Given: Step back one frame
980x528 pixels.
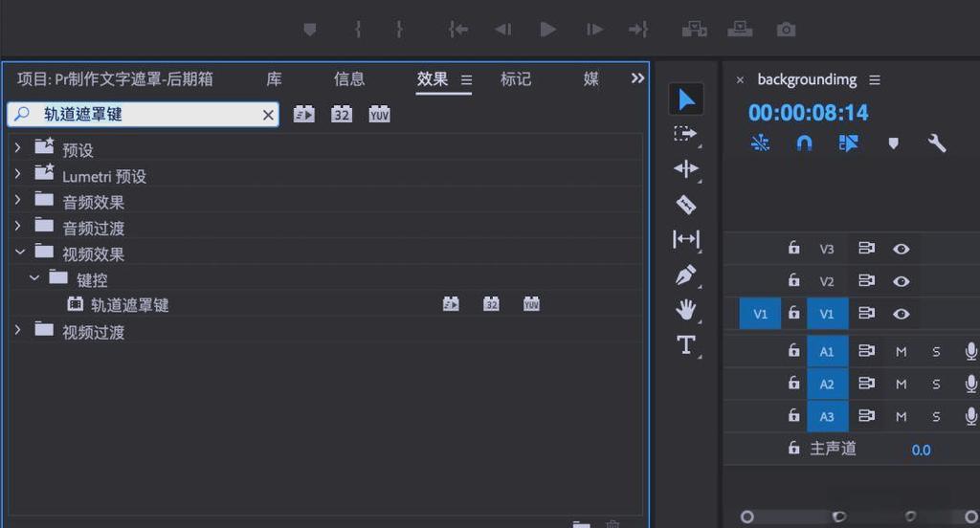Looking at the screenshot, I should [503, 30].
